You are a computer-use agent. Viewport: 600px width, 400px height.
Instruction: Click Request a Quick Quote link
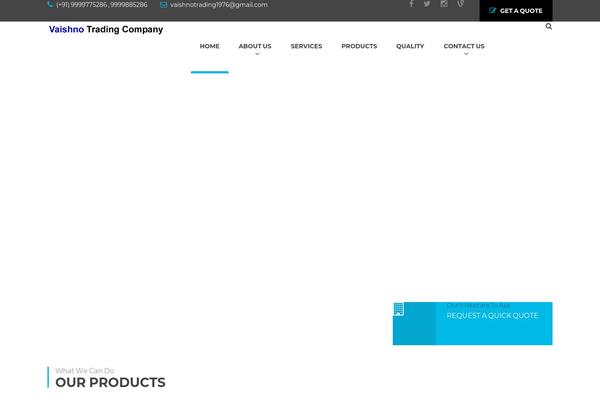coord(492,315)
